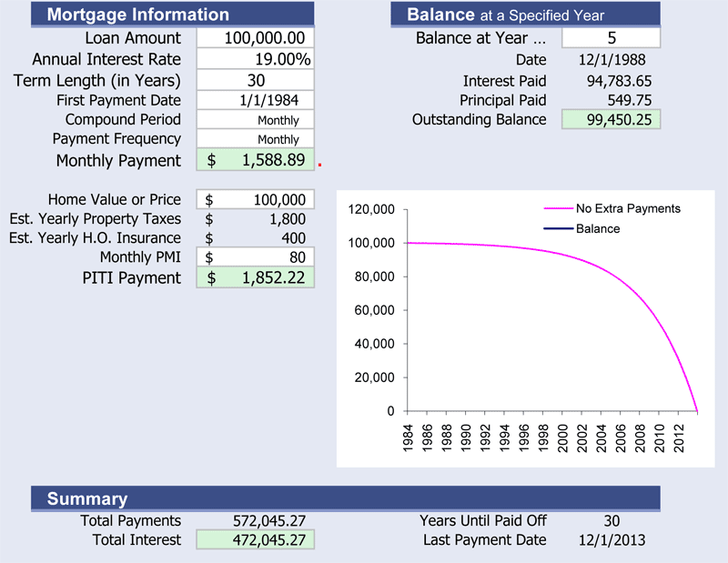Click the Balance at a Specified Year header
Image resolution: width=728 pixels, height=563 pixels.
[526, 15]
